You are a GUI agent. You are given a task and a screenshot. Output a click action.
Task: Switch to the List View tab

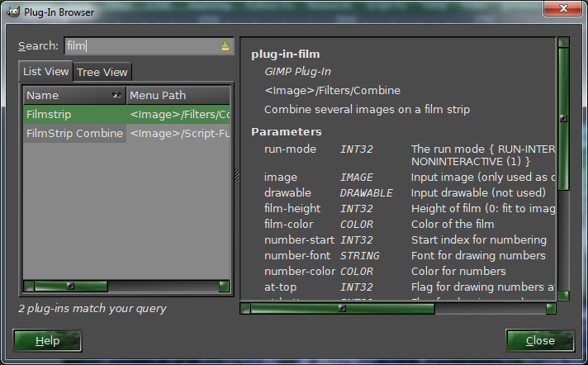(x=45, y=71)
